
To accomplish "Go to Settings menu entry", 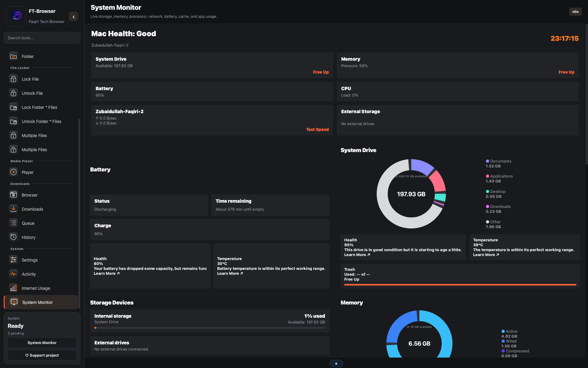I will pos(41,260).
